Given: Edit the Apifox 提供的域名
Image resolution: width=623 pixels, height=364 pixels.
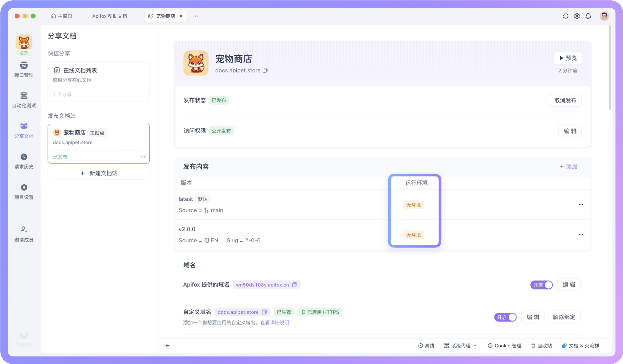Looking at the screenshot, I should coord(569,285).
